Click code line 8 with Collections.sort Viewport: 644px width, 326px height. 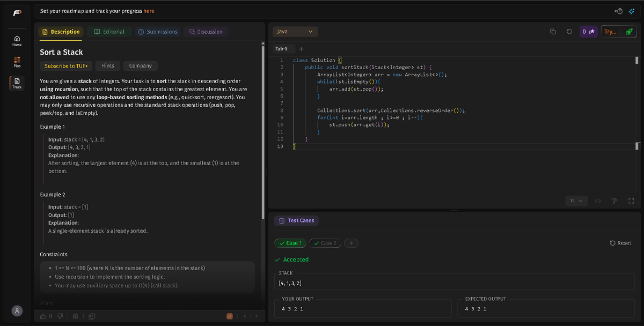click(391, 110)
